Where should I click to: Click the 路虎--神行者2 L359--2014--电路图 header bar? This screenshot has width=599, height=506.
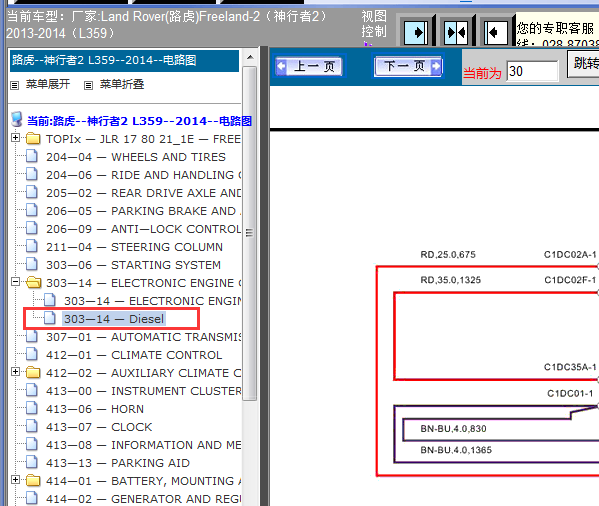click(x=125, y=60)
